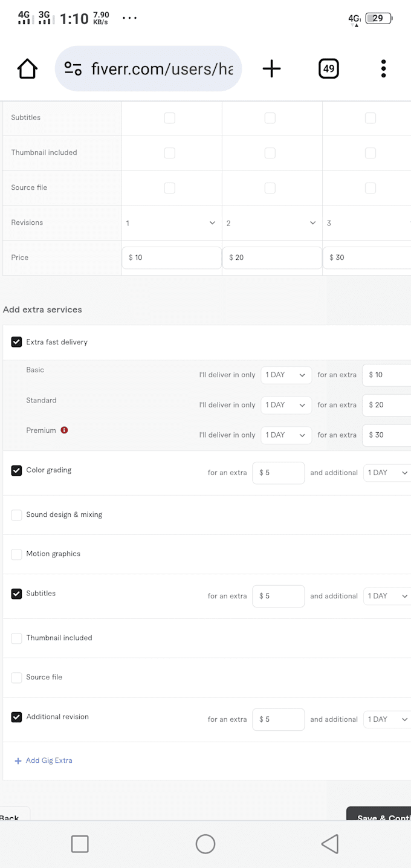Click the Add Gig Extra link
Viewport: 411px width, 868px height.
[x=49, y=761]
